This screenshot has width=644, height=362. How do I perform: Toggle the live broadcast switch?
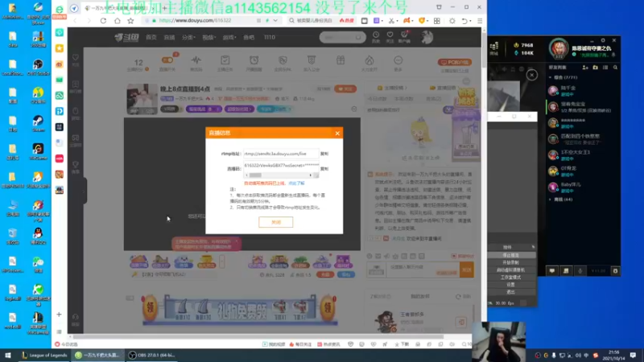click(x=167, y=60)
